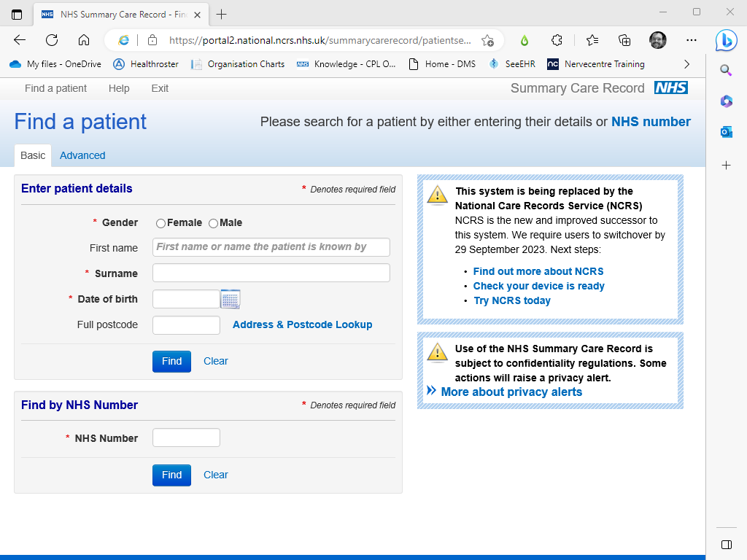Select the Female gender radio button
747x560 pixels.
pyautogui.click(x=160, y=223)
